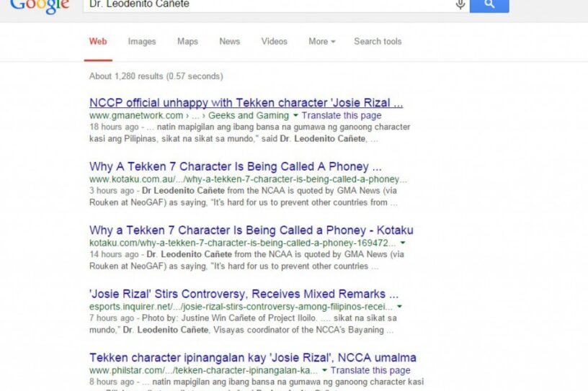
Task: Click Translate this page for philstar result
Action: (x=370, y=370)
